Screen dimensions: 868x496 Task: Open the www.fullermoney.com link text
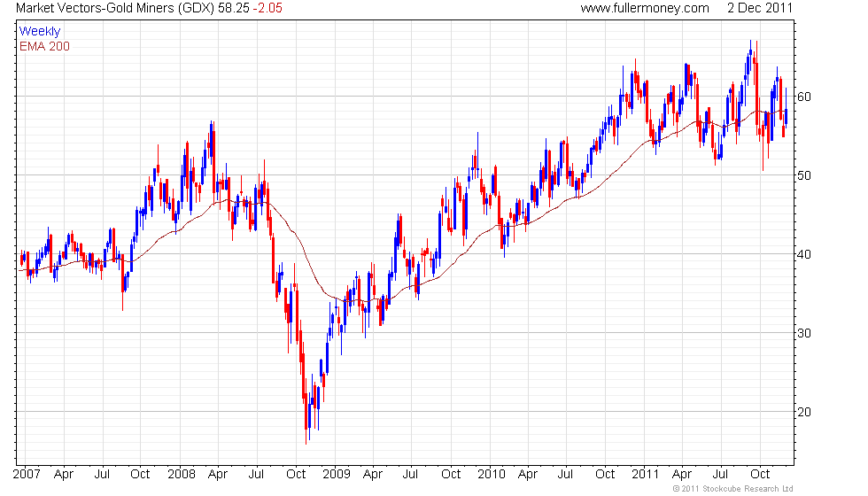645,8
